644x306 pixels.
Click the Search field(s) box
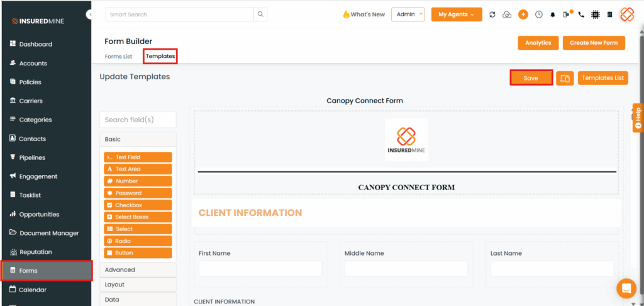(x=138, y=120)
